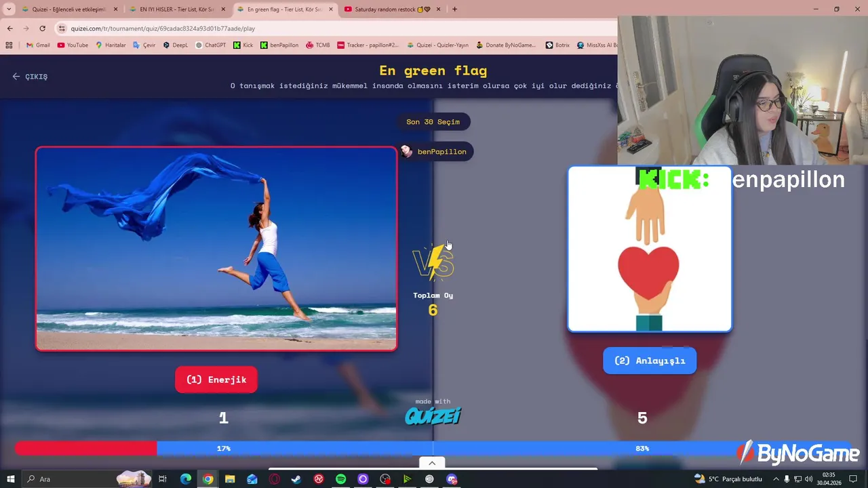Image resolution: width=868 pixels, height=488 pixels.
Task: Open the network icon in system tray
Action: (797, 479)
